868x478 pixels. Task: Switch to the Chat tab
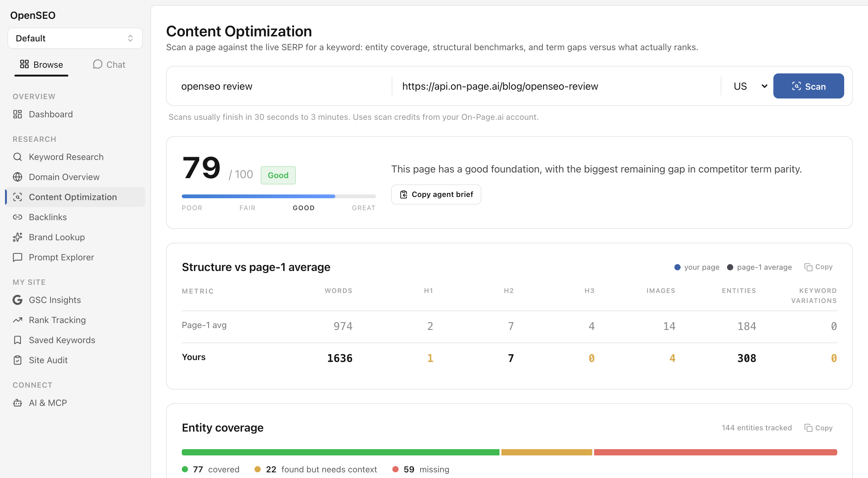109,64
